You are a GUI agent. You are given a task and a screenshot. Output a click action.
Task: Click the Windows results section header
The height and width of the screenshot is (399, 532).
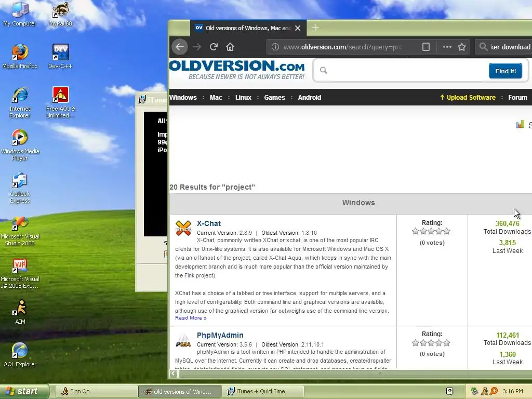point(351,203)
